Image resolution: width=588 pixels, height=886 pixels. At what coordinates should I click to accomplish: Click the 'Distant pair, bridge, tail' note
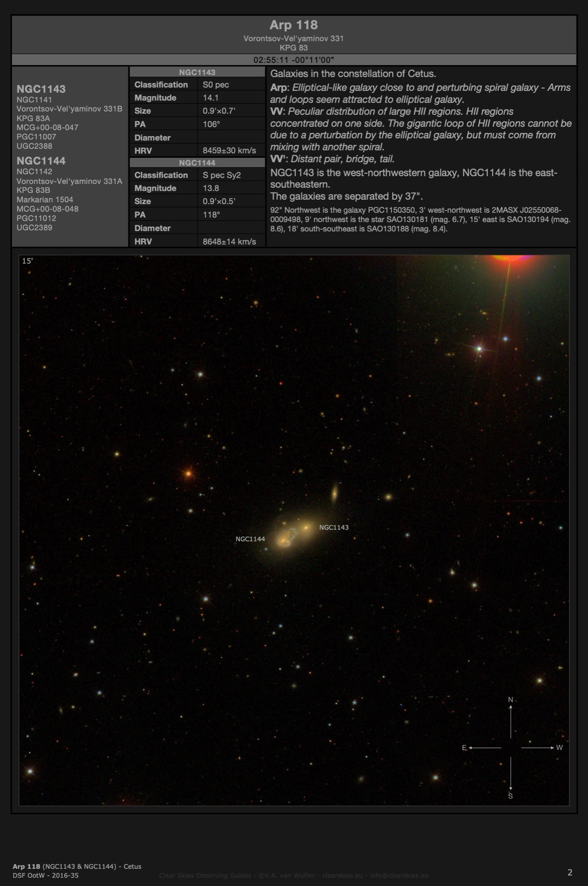pos(342,159)
